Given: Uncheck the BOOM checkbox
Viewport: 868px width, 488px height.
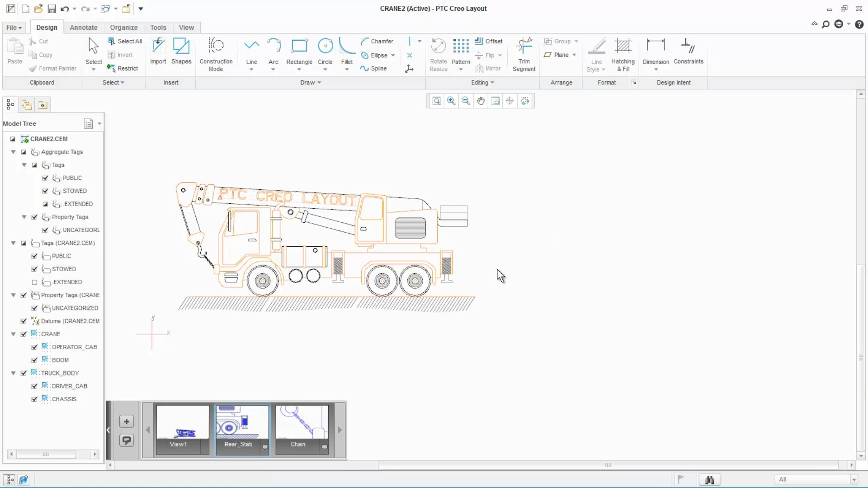Looking at the screenshot, I should tap(34, 360).
